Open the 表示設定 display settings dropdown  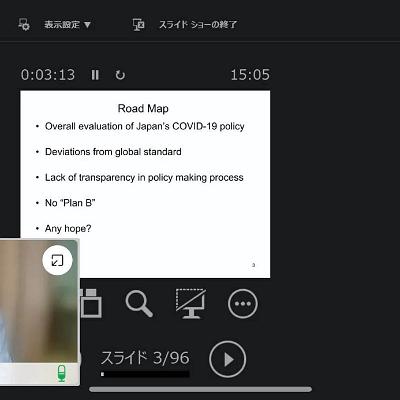click(68, 25)
